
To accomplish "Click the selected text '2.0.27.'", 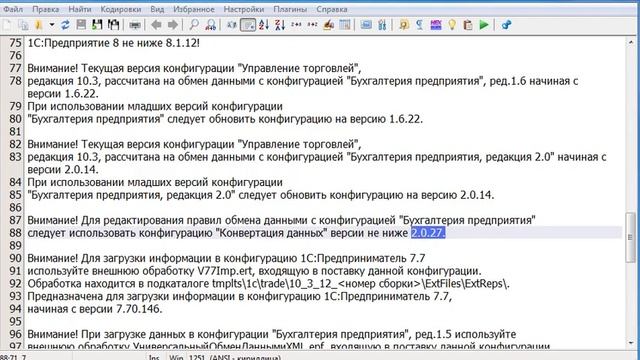I will point(428,233).
